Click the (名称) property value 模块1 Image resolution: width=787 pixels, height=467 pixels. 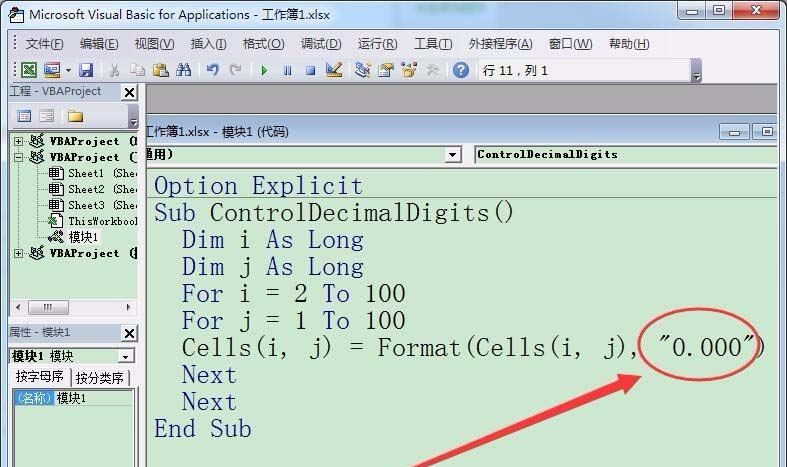93,398
